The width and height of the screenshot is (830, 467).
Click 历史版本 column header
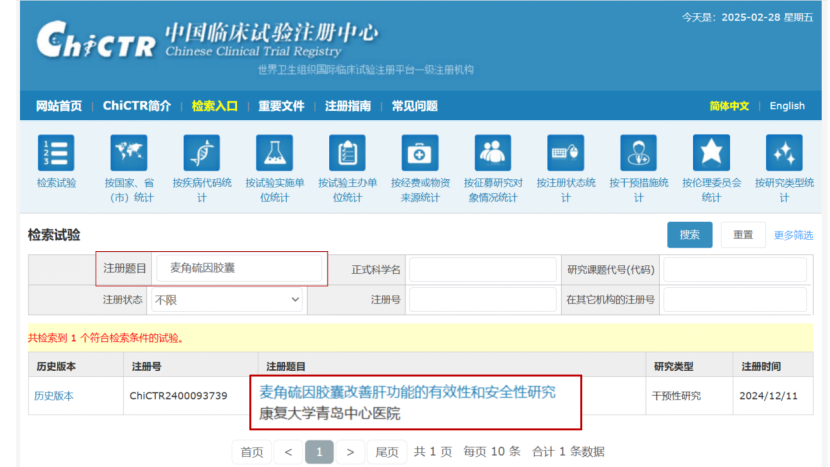(56, 366)
